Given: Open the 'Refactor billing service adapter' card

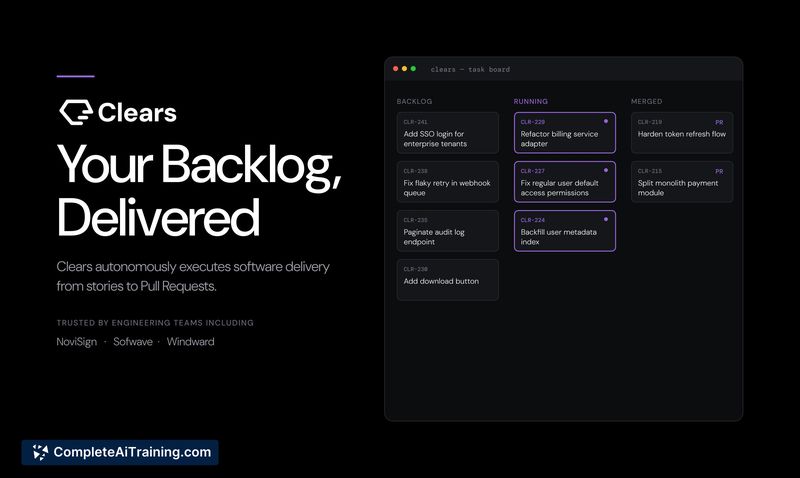Looking at the screenshot, I should tap(565, 133).
